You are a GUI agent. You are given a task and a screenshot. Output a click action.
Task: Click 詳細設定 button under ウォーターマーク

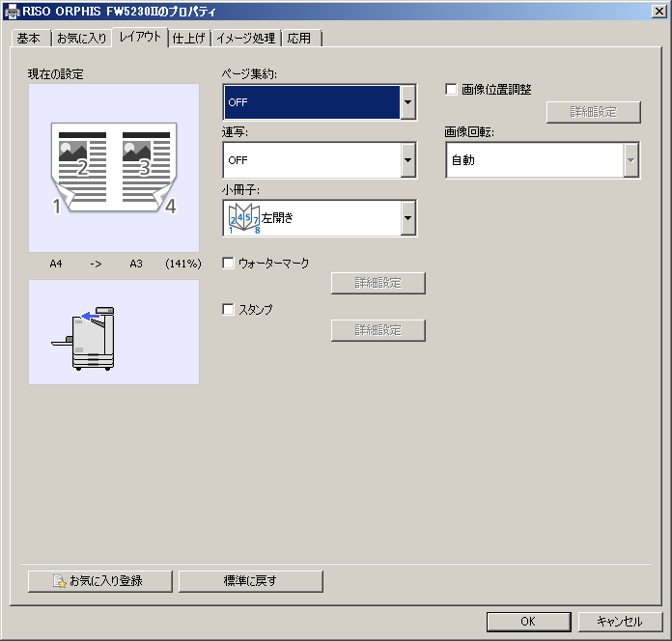[x=378, y=283]
